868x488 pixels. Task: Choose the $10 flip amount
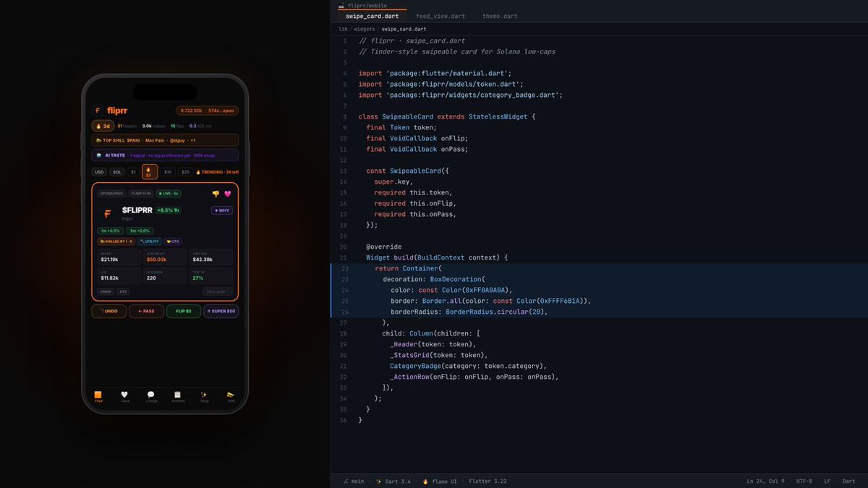click(x=167, y=172)
